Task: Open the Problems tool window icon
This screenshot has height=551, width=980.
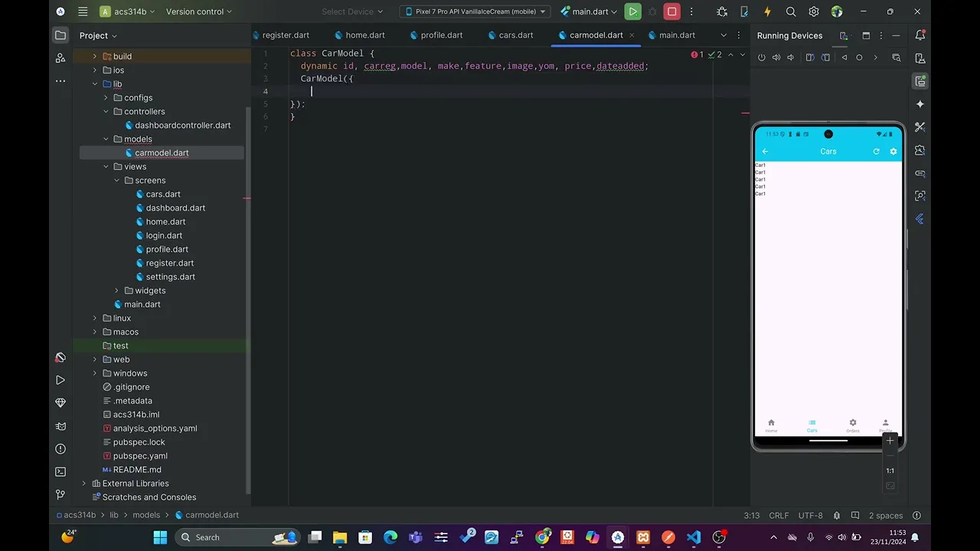Action: coord(60,448)
